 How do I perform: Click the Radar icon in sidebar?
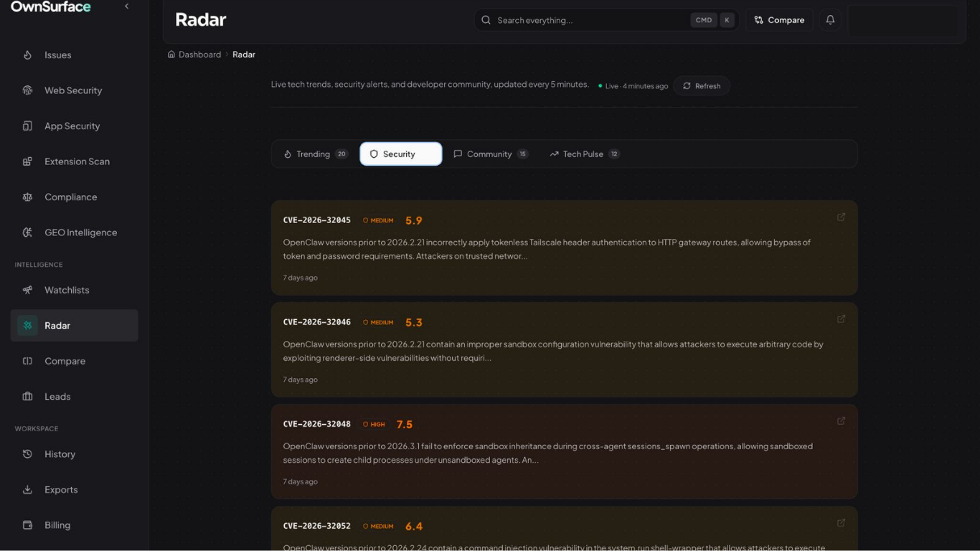(x=27, y=326)
